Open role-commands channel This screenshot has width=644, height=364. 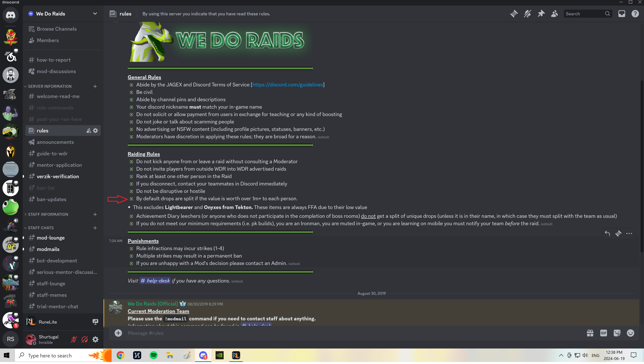pyautogui.click(x=63, y=108)
